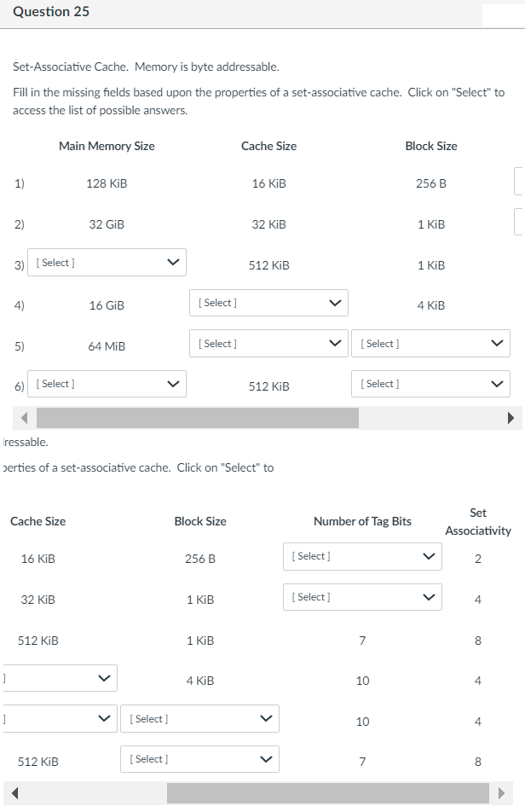Open row 6 Main Memory Size dropdown

click(107, 384)
